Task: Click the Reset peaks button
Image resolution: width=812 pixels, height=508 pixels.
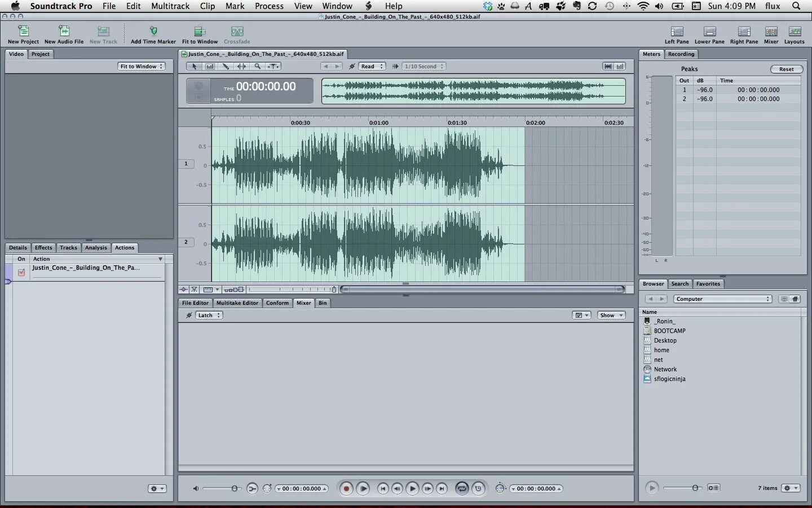Action: coord(786,69)
